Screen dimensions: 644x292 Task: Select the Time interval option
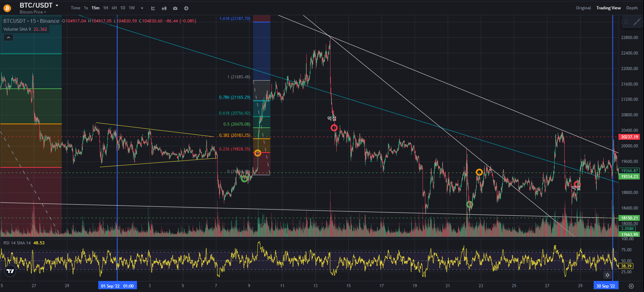pyautogui.click(x=76, y=8)
